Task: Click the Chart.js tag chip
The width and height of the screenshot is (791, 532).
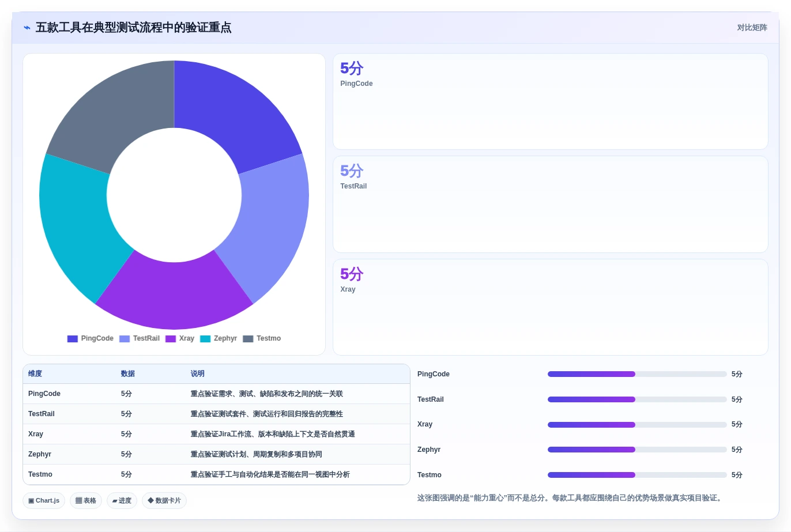Action: (44, 500)
